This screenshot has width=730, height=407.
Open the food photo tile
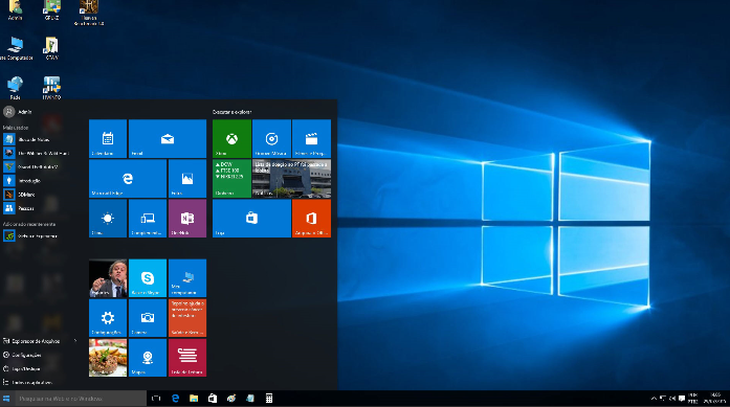[108, 358]
